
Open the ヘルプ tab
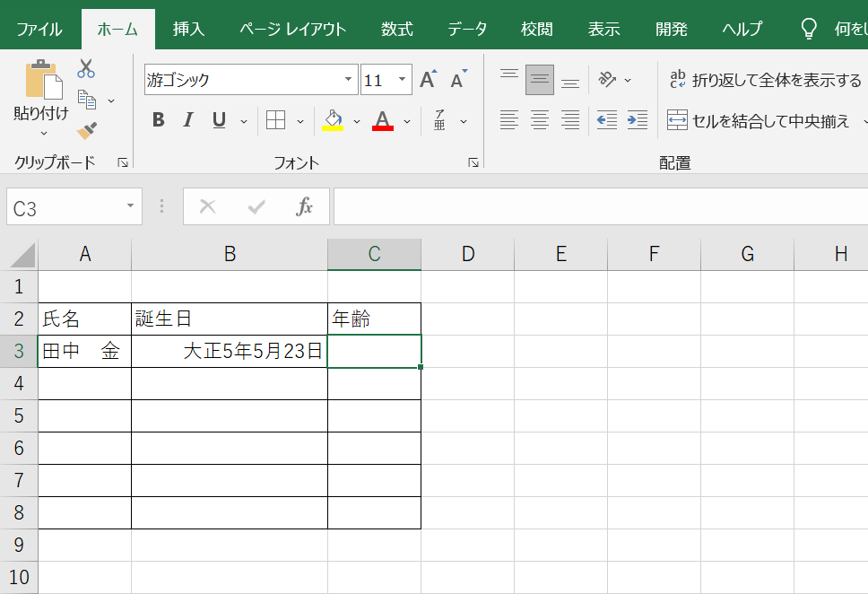[742, 29]
